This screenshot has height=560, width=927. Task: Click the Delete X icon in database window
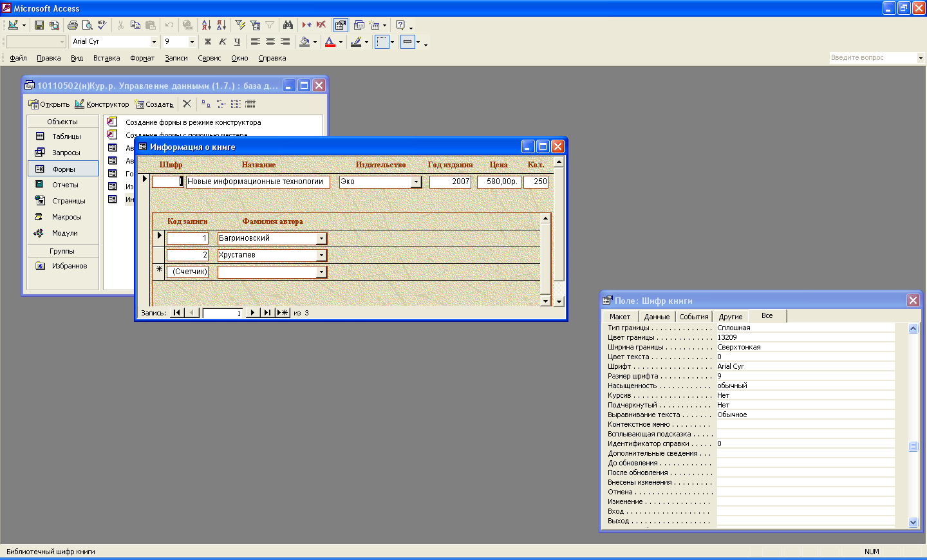click(x=187, y=104)
